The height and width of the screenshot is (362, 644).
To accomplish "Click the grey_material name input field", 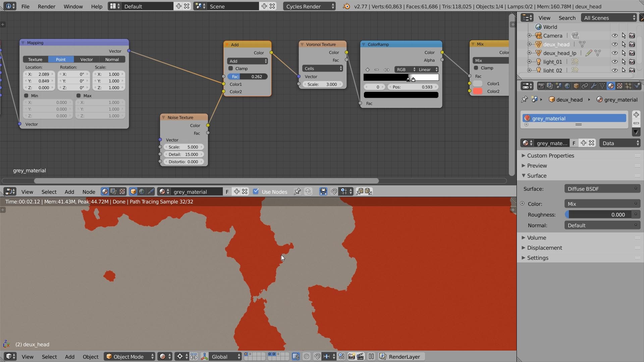I will [573, 118].
